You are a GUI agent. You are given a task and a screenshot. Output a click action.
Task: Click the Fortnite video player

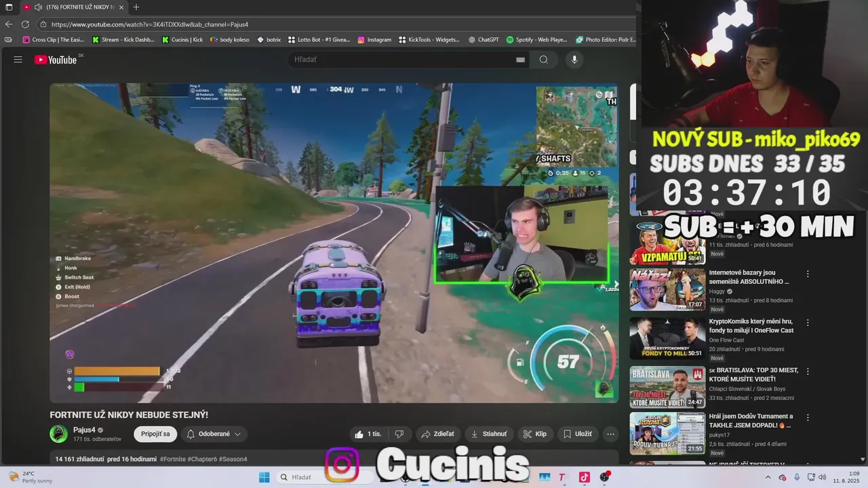pos(334,243)
